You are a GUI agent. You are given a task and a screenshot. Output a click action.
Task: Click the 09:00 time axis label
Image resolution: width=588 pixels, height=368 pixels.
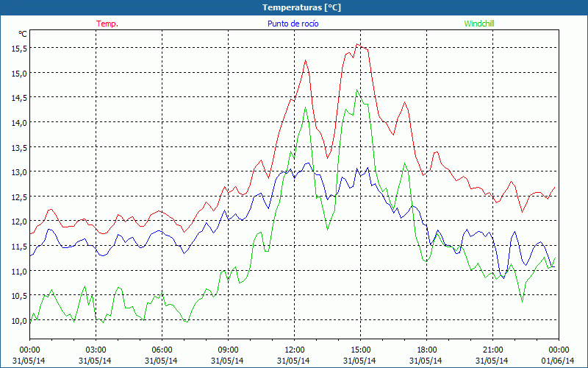point(228,350)
